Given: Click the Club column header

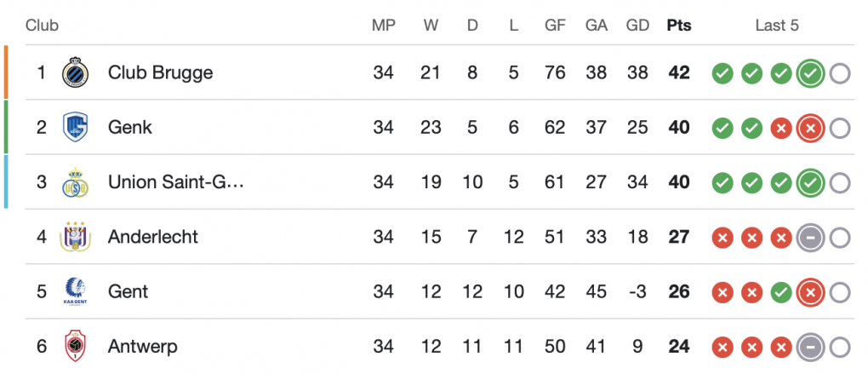Looking at the screenshot, I should [x=43, y=26].
